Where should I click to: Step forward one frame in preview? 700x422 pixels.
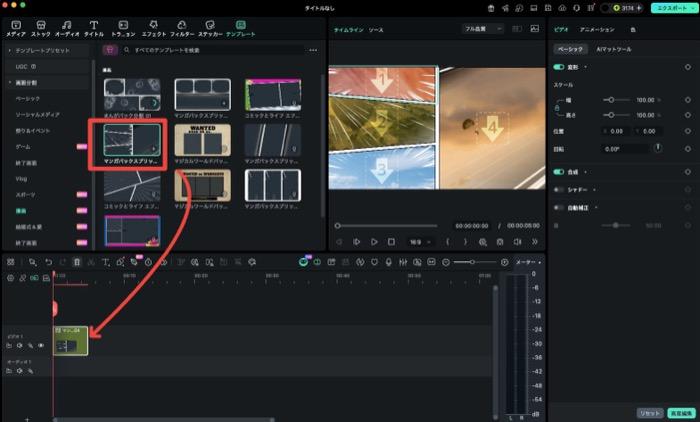point(356,242)
